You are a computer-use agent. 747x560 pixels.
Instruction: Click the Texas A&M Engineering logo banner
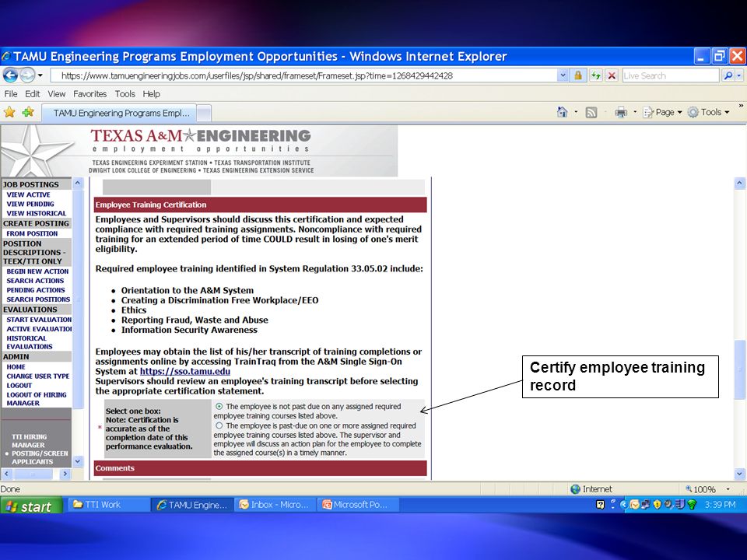coord(199,151)
